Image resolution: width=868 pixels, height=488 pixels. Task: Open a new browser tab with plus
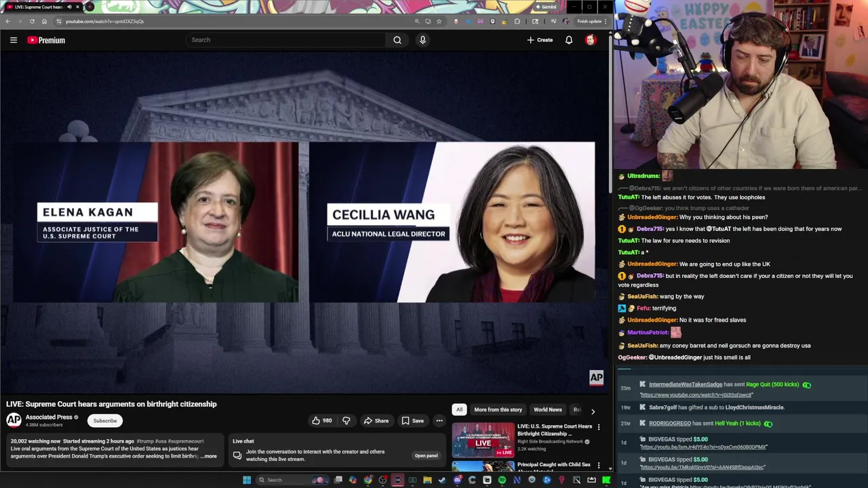click(x=90, y=7)
